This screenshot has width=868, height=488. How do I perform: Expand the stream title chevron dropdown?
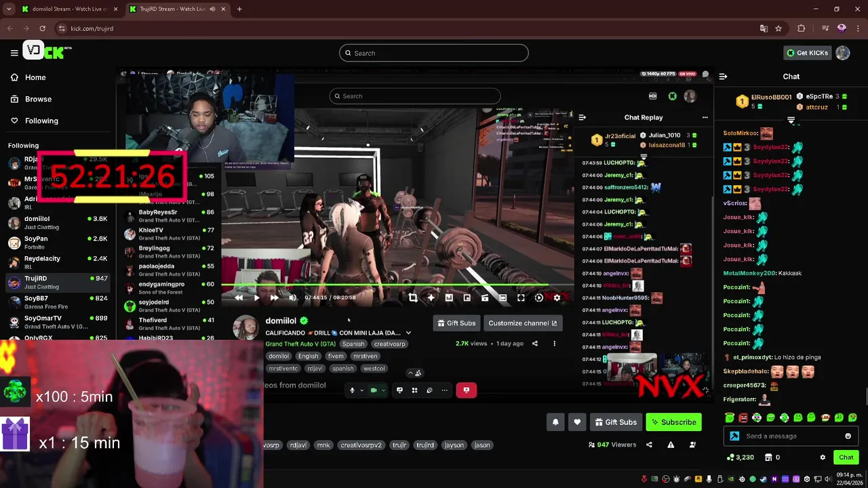pos(408,333)
